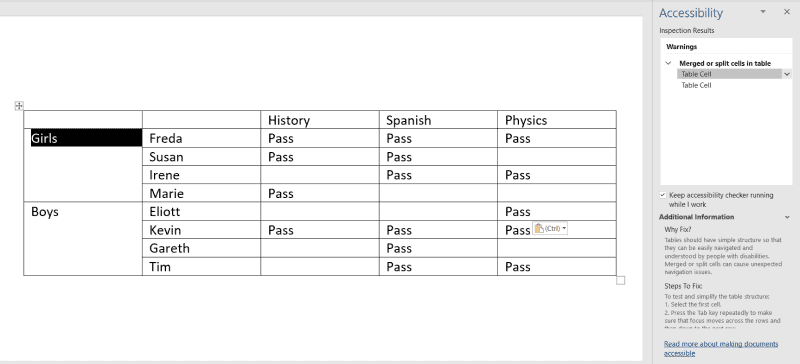
Task: Click the table move handle icon
Action: tap(19, 106)
